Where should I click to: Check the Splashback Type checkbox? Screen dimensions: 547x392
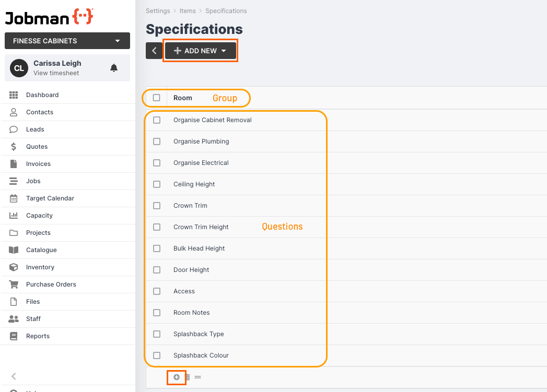pos(157,334)
